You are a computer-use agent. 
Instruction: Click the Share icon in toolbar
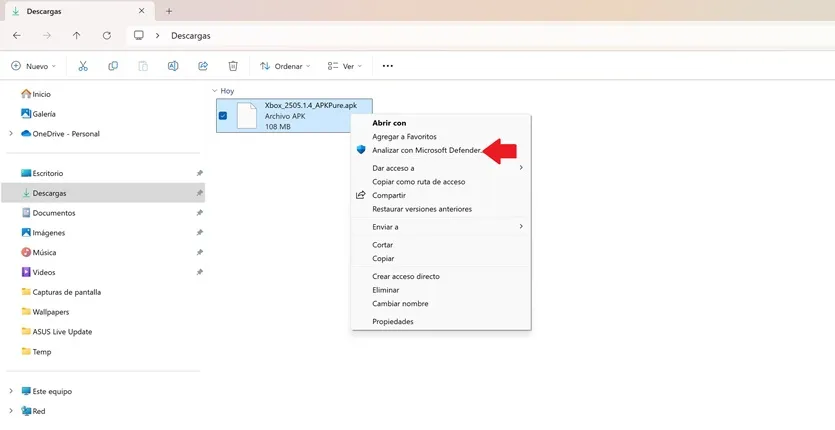pos(203,66)
